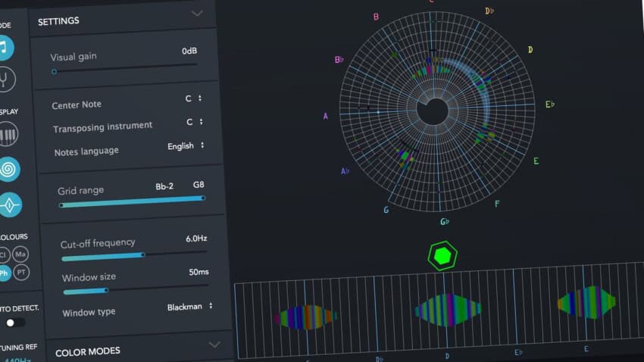The width and height of the screenshot is (644, 362).
Task: Choose the Cl colour mode
Action: tap(4, 255)
